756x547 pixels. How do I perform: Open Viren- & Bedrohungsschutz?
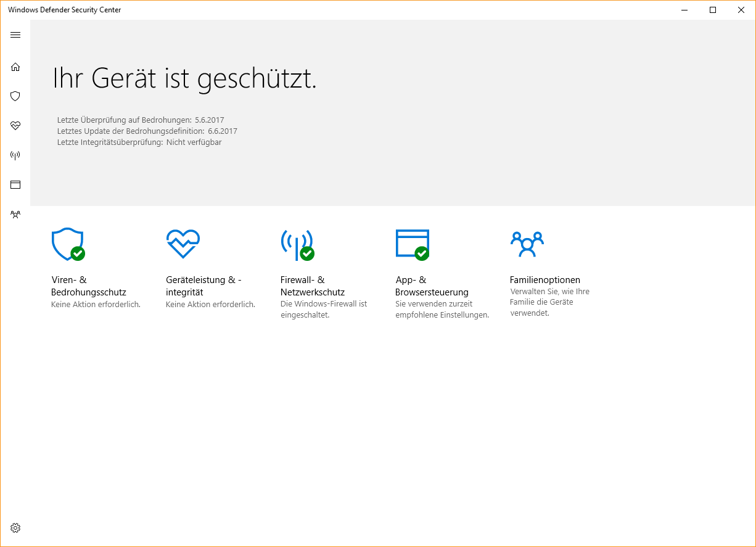pyautogui.click(x=89, y=286)
